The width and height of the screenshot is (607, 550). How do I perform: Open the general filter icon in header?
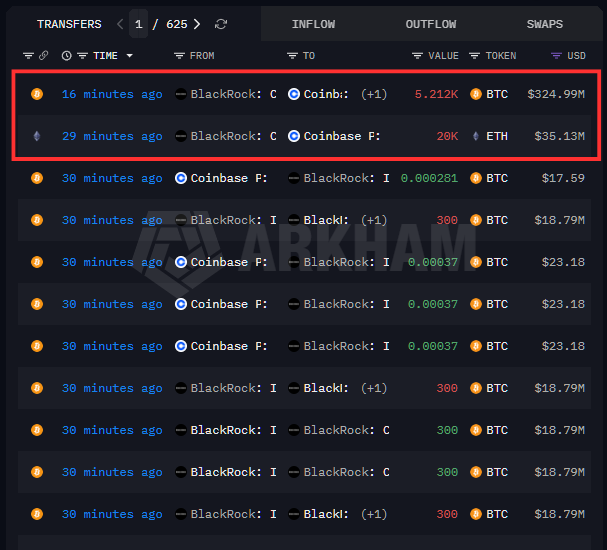[x=28, y=56]
